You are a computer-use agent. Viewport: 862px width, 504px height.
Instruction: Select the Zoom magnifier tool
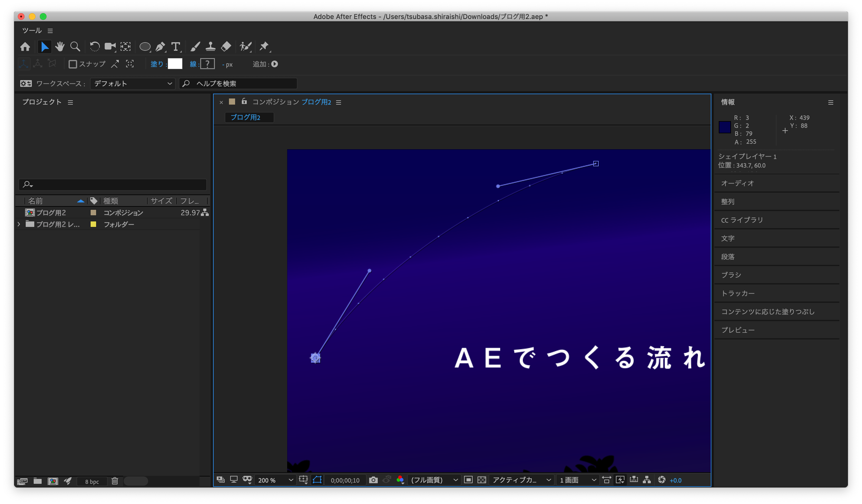[x=75, y=46]
